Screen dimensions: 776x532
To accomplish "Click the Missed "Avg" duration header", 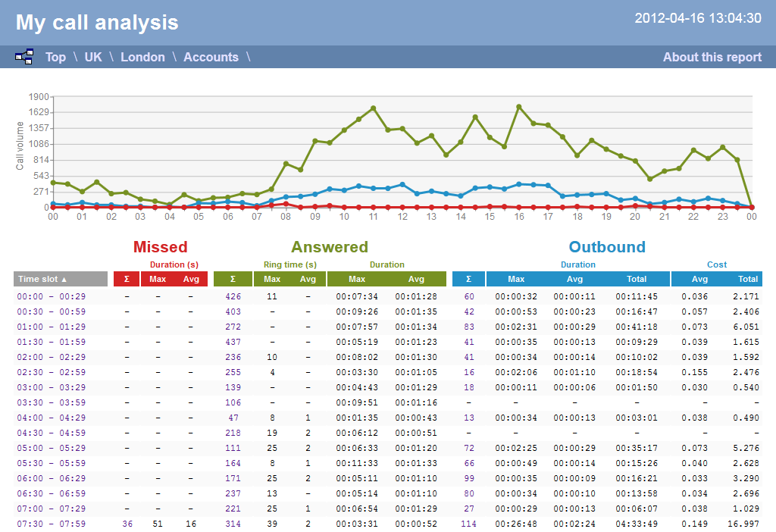I will [x=192, y=279].
